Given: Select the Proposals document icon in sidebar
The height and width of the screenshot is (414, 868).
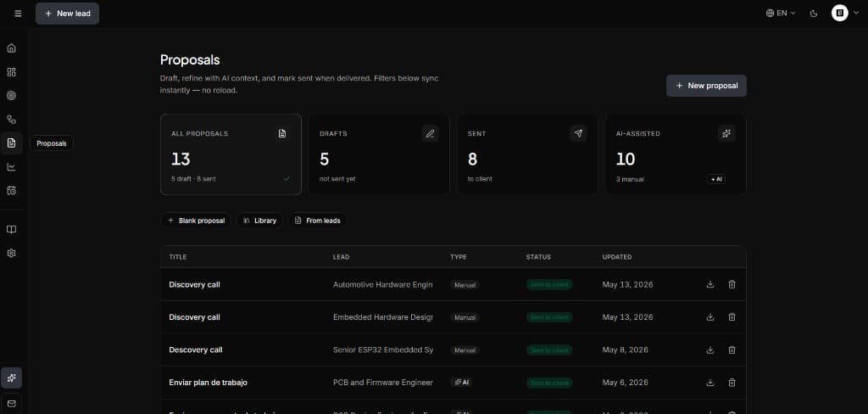Looking at the screenshot, I should [x=11, y=143].
